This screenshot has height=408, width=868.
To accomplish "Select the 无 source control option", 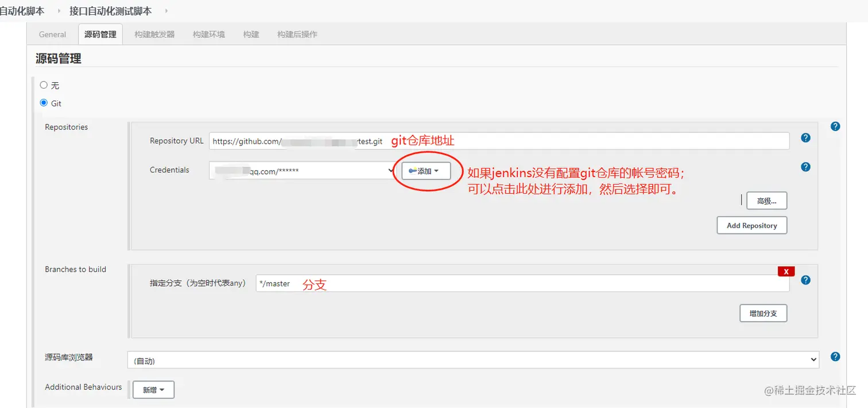I will pyautogui.click(x=44, y=85).
